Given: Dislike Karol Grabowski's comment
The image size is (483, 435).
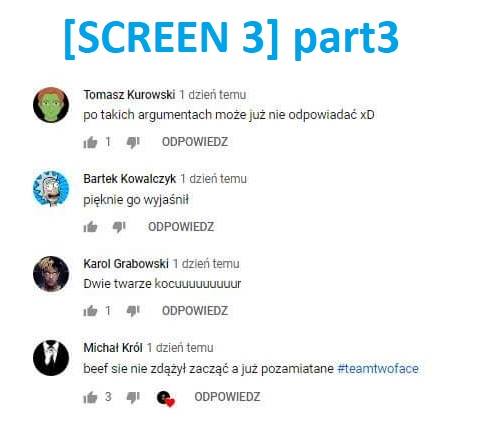Looking at the screenshot, I should tap(133, 311).
